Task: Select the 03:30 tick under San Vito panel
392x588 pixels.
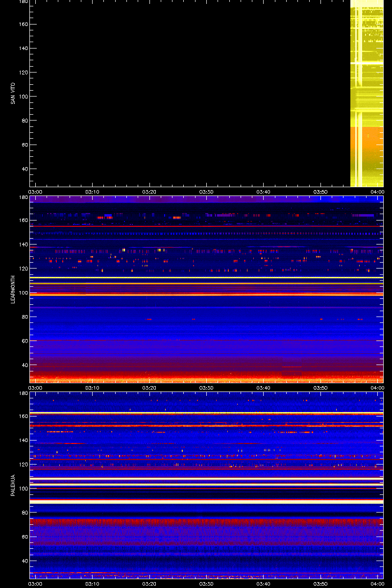Action: tap(206, 192)
